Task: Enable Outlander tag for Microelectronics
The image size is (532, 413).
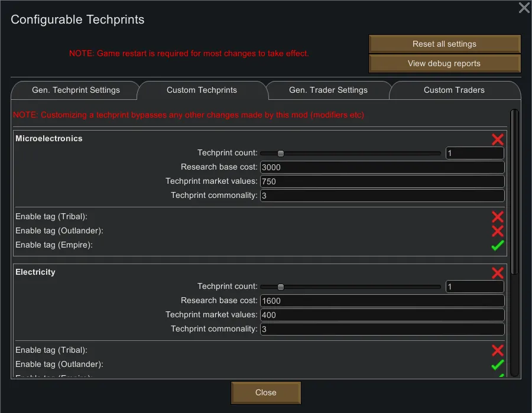Action: click(x=497, y=231)
